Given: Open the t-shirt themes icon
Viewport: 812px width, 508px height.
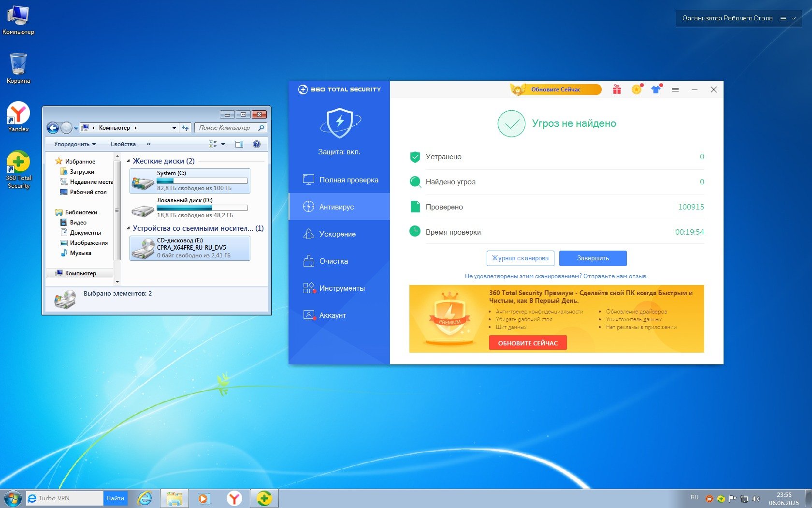Looking at the screenshot, I should pyautogui.click(x=656, y=90).
